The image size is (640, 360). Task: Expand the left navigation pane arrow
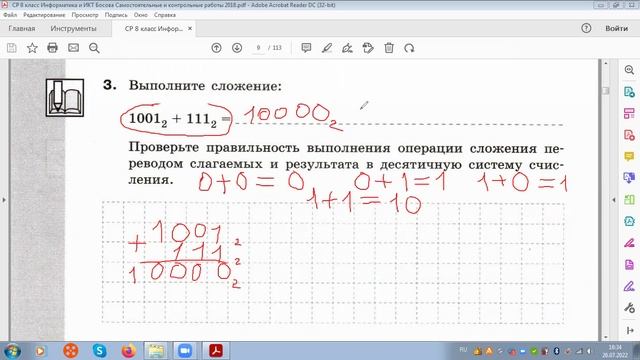point(4,200)
